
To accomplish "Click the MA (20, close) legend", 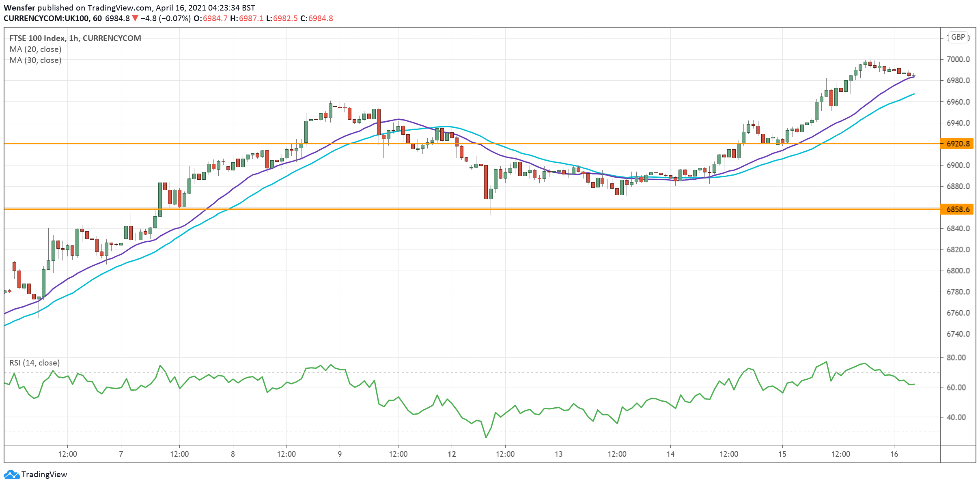I will point(35,49).
